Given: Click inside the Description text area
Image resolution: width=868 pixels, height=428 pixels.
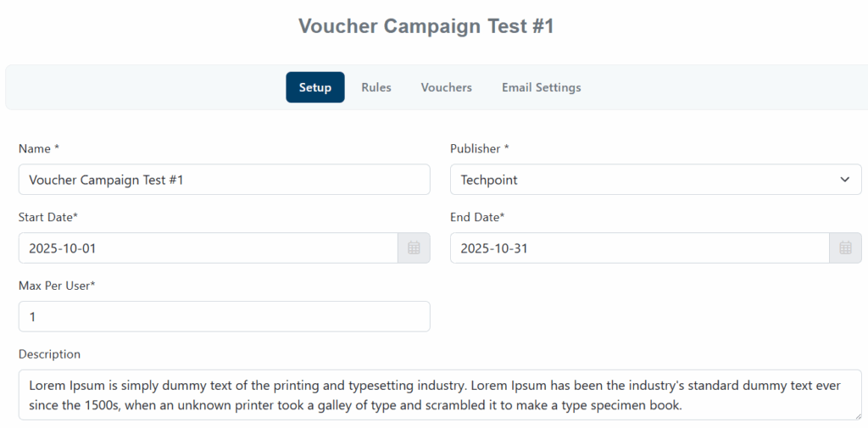Looking at the screenshot, I should pyautogui.click(x=439, y=395).
